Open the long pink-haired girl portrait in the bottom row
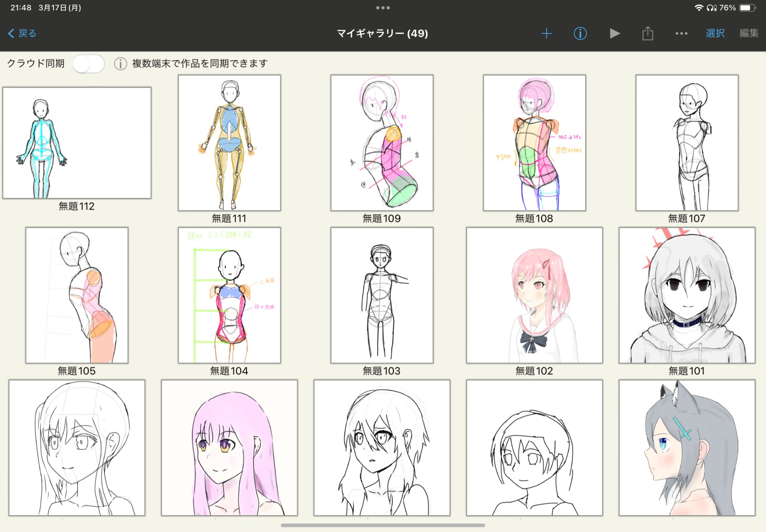The height and width of the screenshot is (532, 766). (x=229, y=447)
